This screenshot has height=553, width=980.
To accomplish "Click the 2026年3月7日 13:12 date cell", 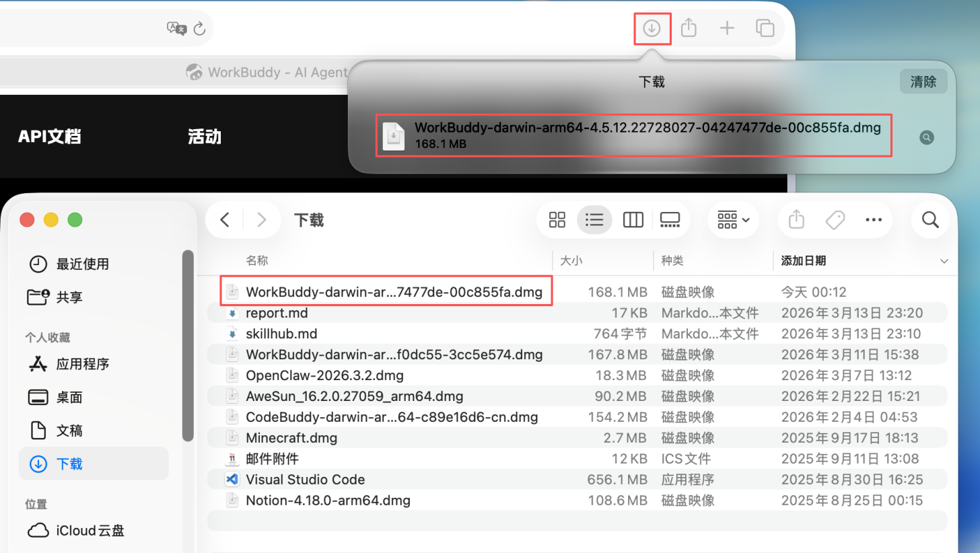I will 846,375.
